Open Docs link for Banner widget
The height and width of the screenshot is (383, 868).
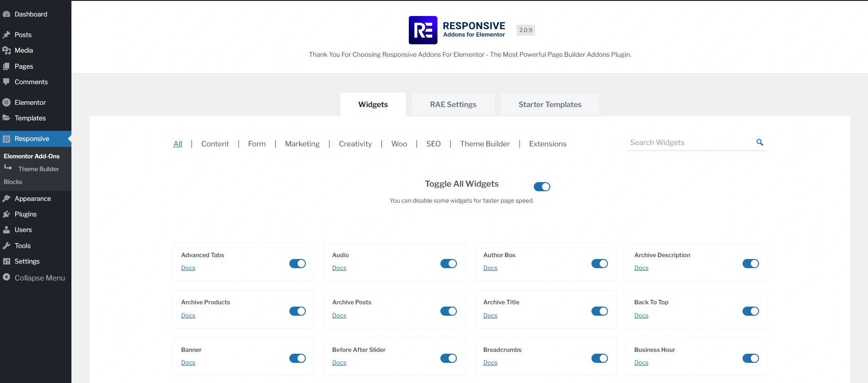[x=188, y=363]
